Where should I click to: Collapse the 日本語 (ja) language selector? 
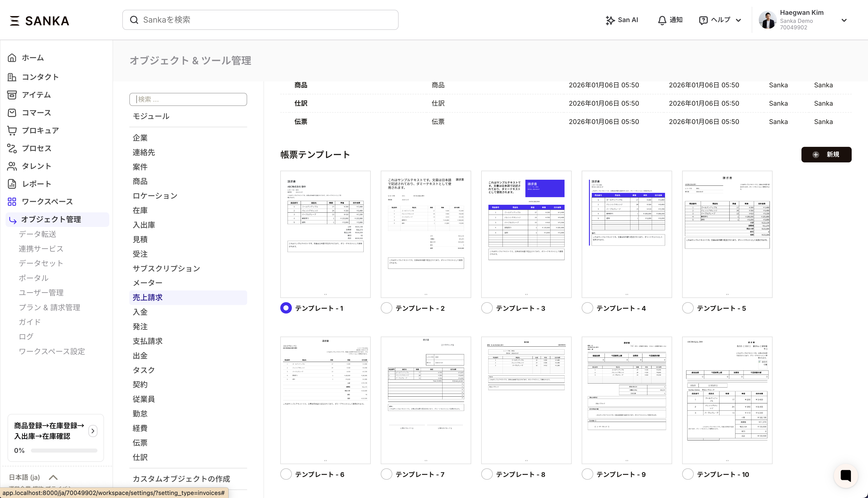click(53, 477)
